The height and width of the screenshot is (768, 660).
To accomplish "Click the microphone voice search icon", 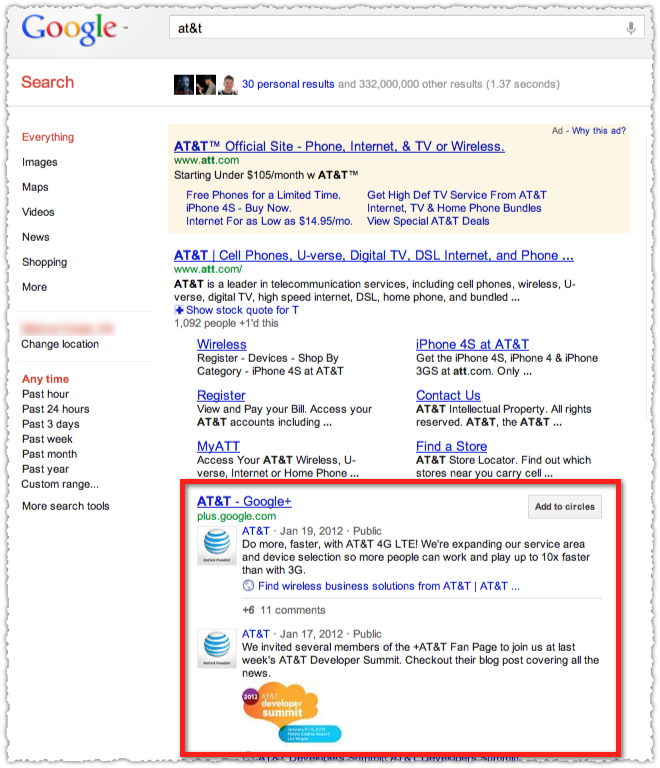I will (631, 28).
